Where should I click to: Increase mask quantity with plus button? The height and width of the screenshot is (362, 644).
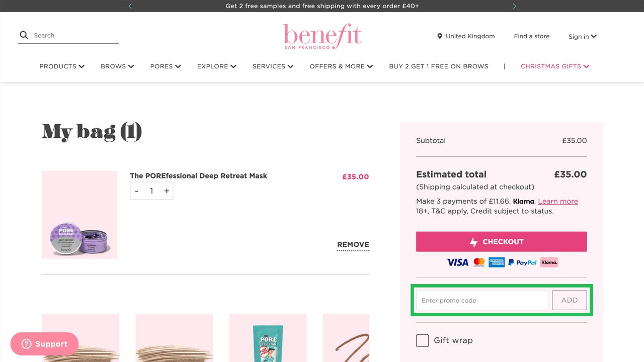(167, 191)
